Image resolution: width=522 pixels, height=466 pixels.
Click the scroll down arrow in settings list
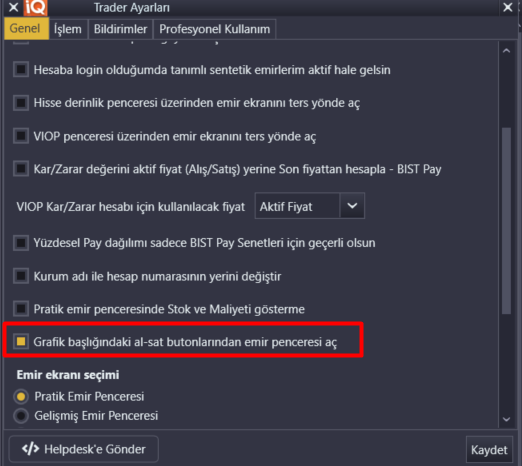tap(506, 419)
